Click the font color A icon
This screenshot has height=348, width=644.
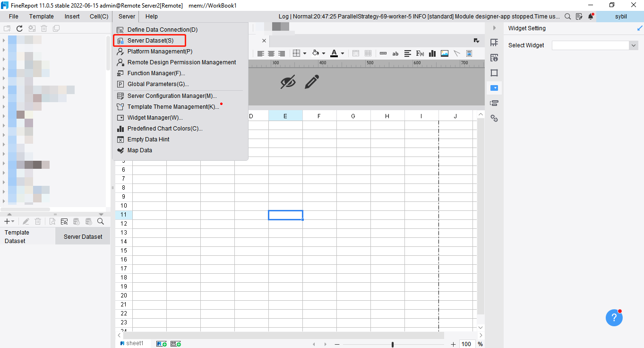click(x=334, y=53)
